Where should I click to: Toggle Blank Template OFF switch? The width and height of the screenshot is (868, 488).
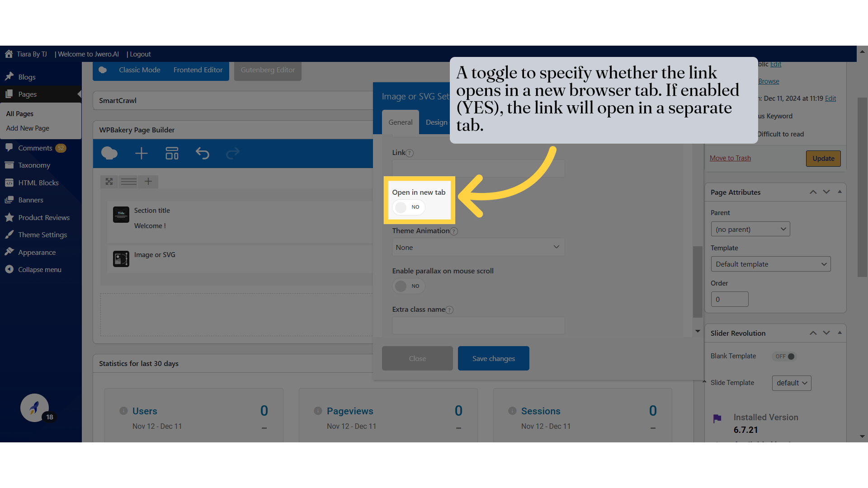[x=785, y=357]
